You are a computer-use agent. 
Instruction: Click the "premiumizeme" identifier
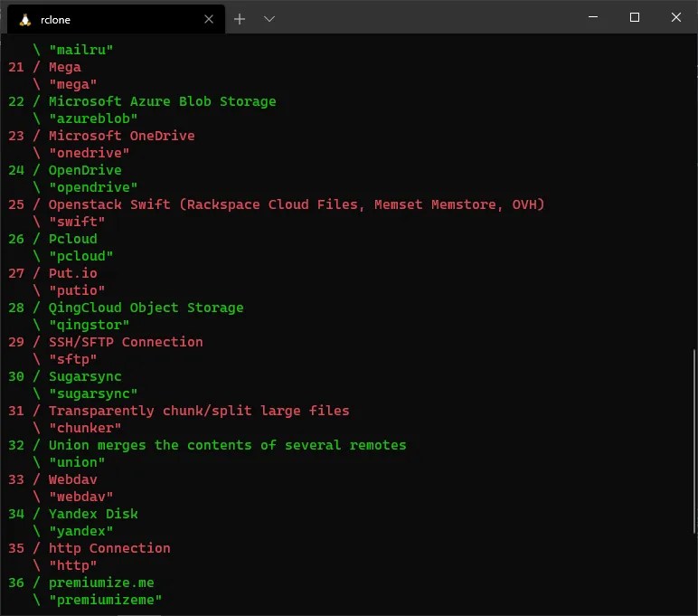[x=106, y=600]
